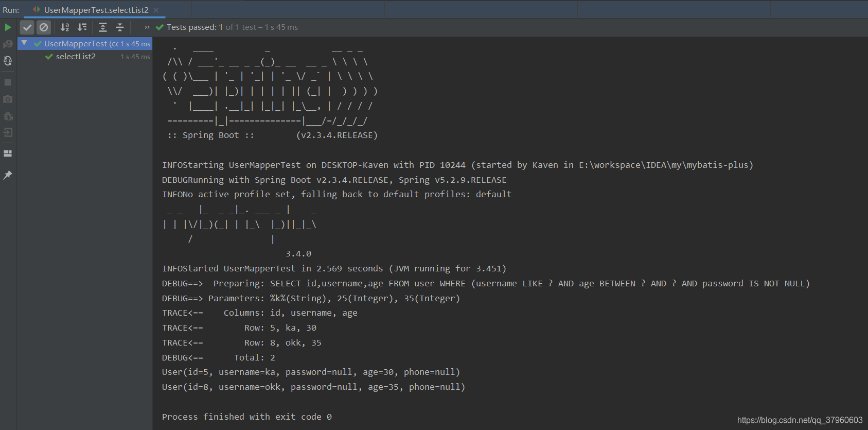This screenshot has width=868, height=430.
Task: Click the 'INFOStarted UserMapperTest in 2.569 seconds' line
Action: point(334,269)
